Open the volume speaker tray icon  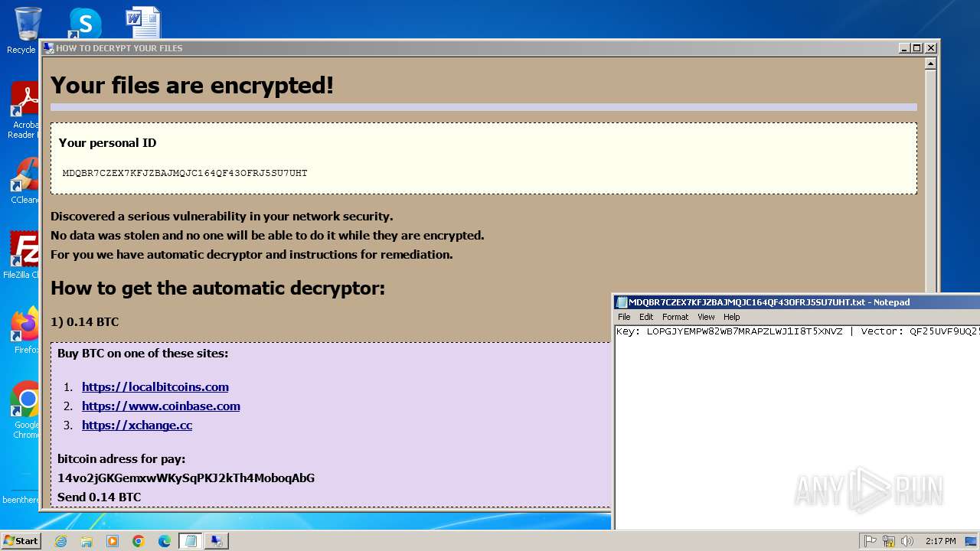907,541
